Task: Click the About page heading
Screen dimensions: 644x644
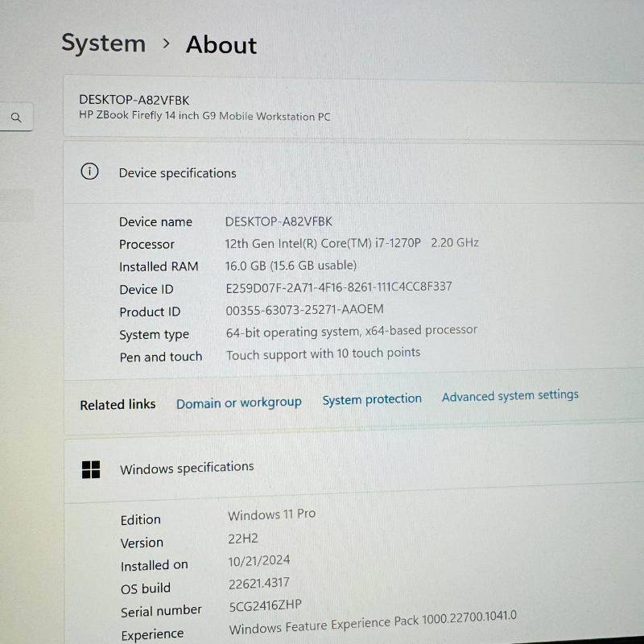Action: 221,44
